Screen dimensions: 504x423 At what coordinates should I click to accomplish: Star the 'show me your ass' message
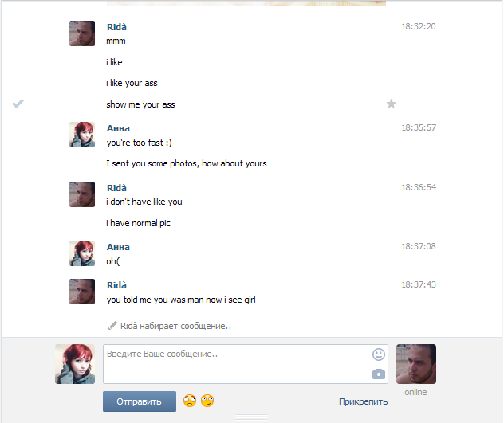[391, 104]
